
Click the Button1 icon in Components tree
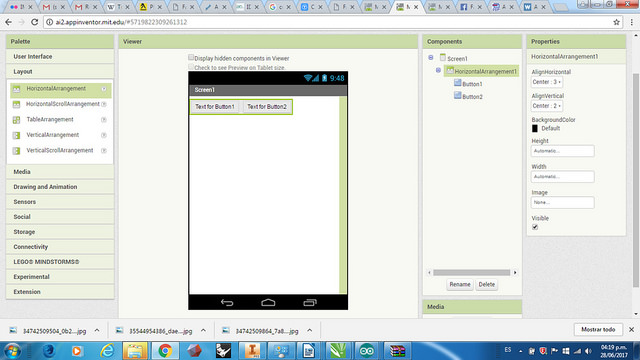point(458,83)
